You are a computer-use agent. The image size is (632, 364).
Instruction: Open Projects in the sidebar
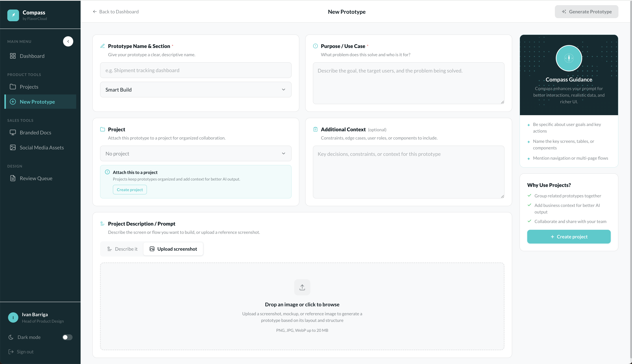pyautogui.click(x=40, y=87)
